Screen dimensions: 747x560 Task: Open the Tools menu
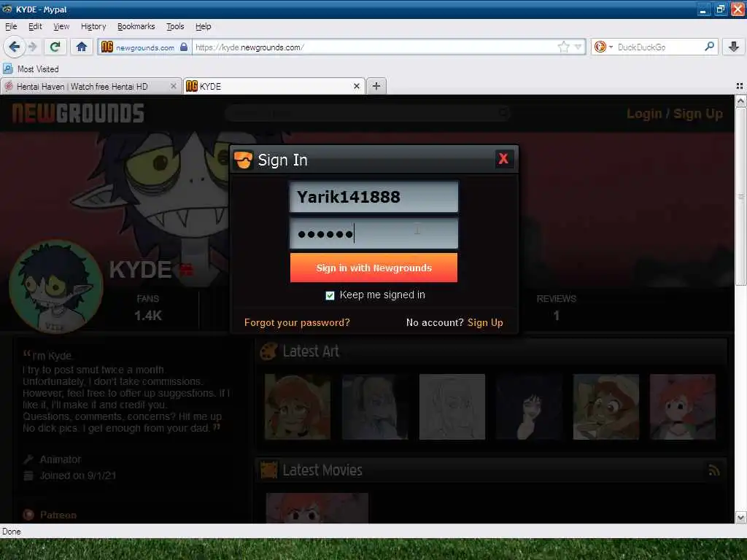tap(175, 26)
